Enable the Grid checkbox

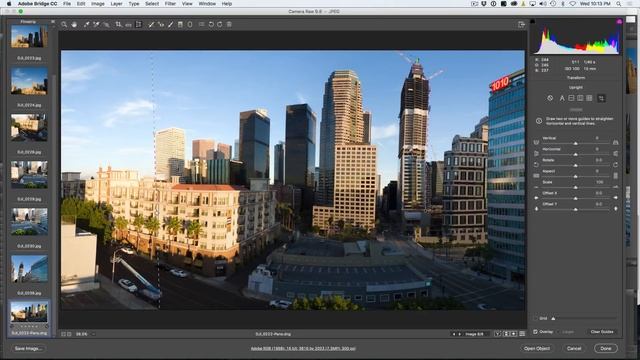coord(536,318)
